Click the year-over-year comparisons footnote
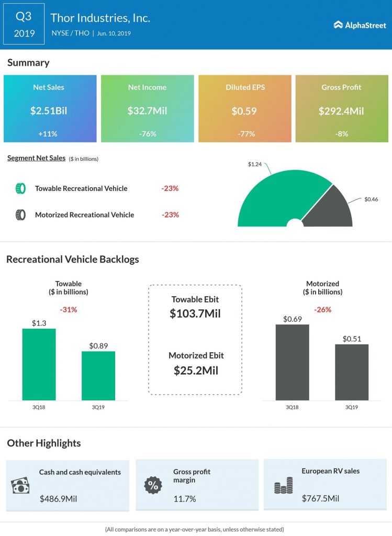The image size is (392, 536). click(x=195, y=529)
